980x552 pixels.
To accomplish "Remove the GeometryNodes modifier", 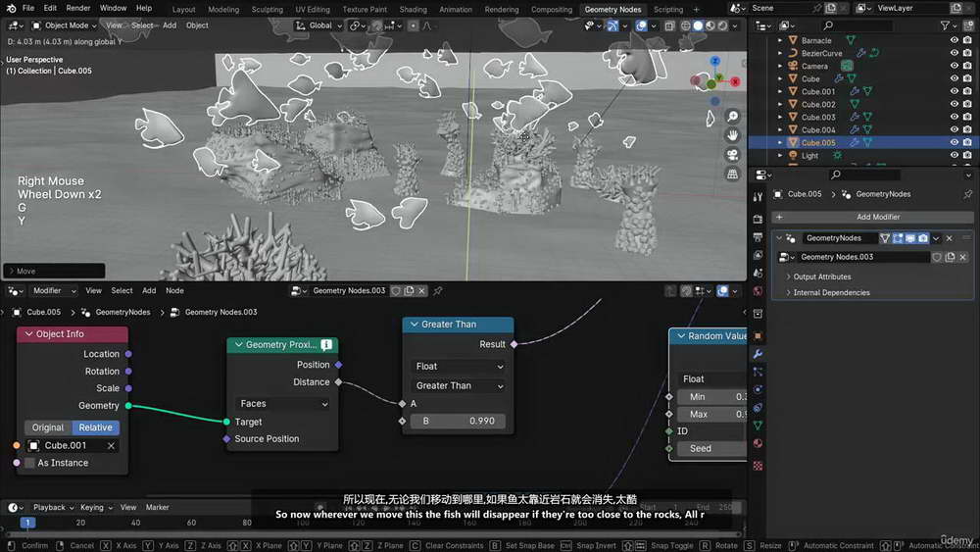I will (950, 238).
